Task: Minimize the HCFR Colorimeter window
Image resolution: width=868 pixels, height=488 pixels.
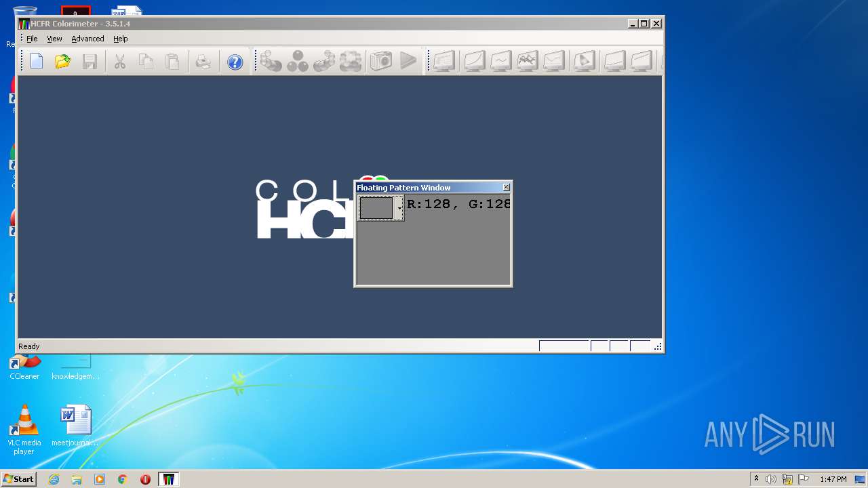Action: pos(633,24)
